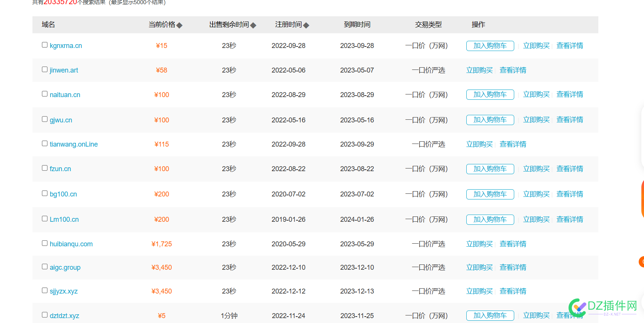
Task: Check the aigc.group checkbox
Action: [x=45, y=267]
